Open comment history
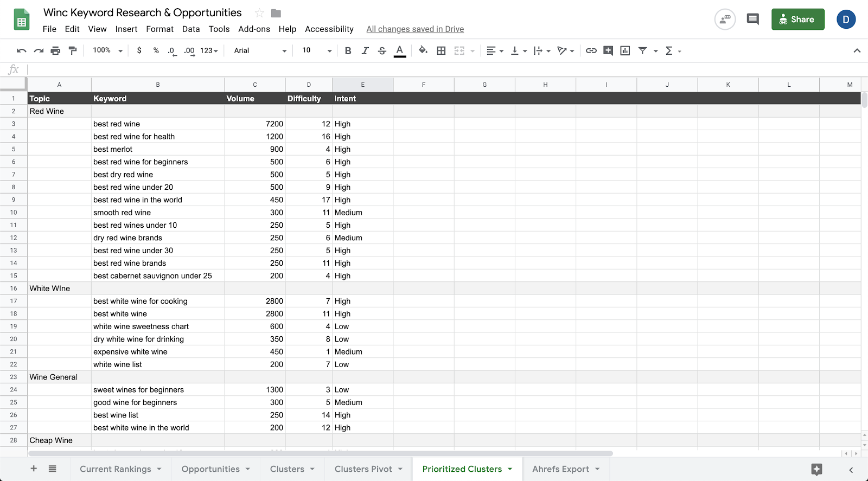The width and height of the screenshot is (868, 481). pos(753,20)
